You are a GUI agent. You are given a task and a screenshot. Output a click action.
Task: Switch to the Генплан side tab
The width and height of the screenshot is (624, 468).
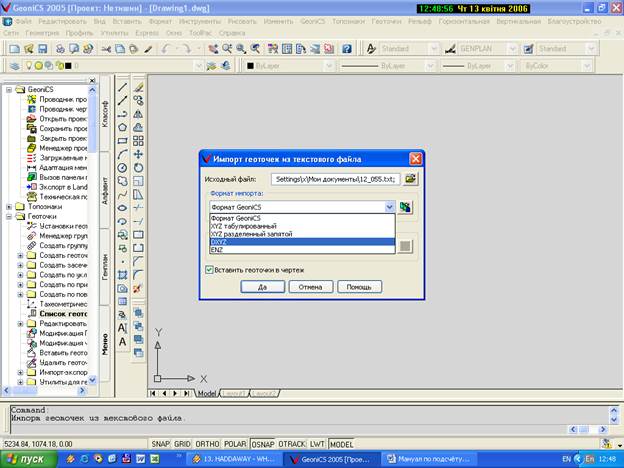[105, 267]
